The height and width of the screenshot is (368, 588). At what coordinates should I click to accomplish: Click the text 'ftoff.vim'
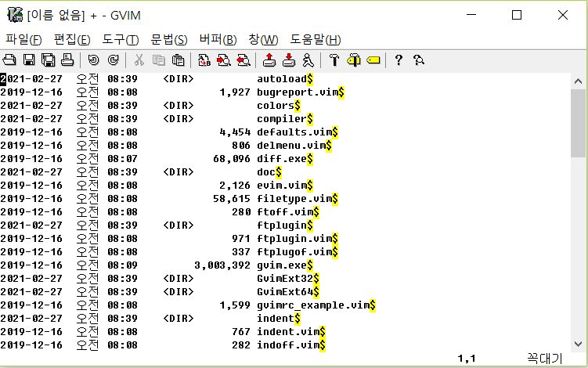click(x=285, y=212)
